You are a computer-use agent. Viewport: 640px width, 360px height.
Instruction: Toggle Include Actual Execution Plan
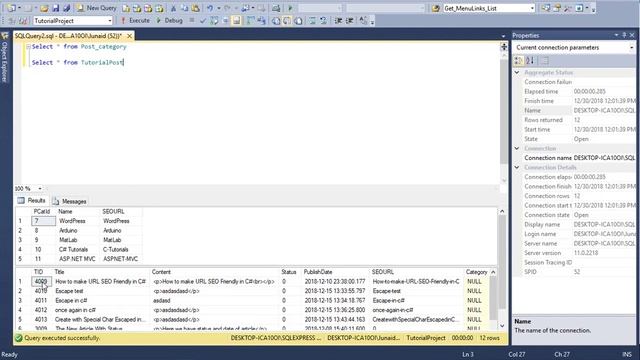click(250, 20)
